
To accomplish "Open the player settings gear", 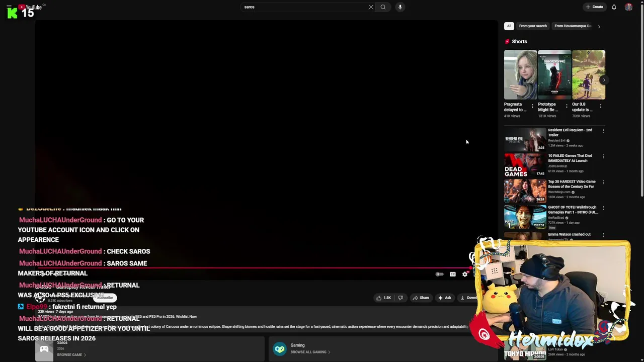I will coord(465,275).
